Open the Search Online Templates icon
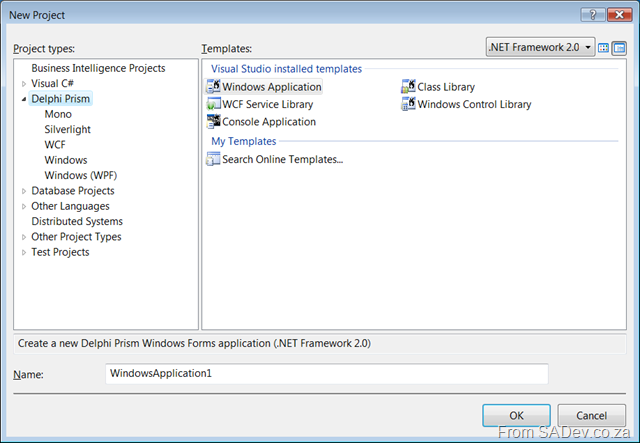This screenshot has height=443, width=640. pos(213,159)
